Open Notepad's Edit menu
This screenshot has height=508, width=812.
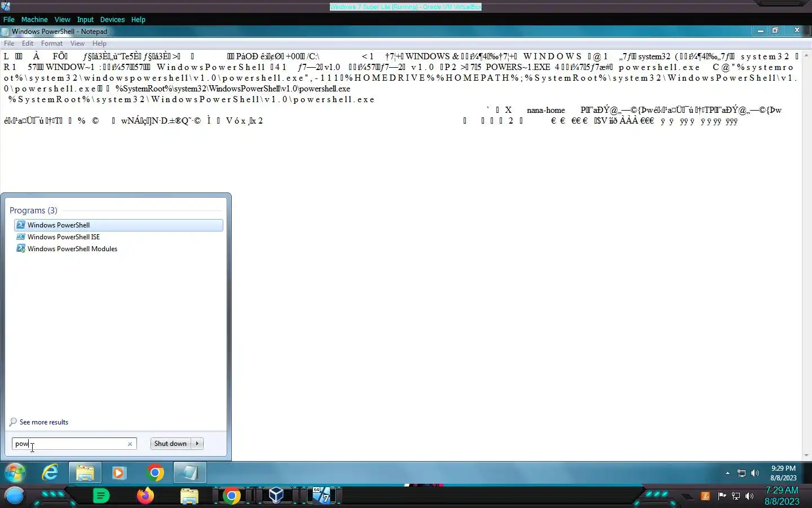click(28, 43)
